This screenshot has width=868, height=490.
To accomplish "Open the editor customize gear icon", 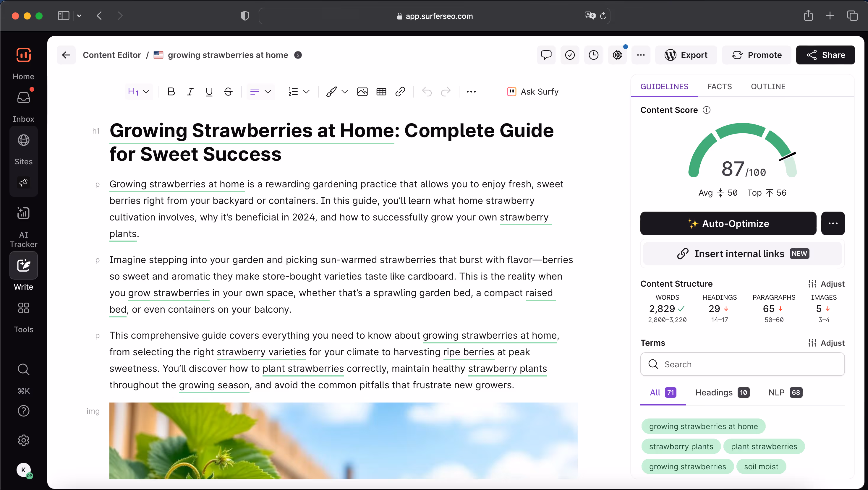I will (617, 55).
